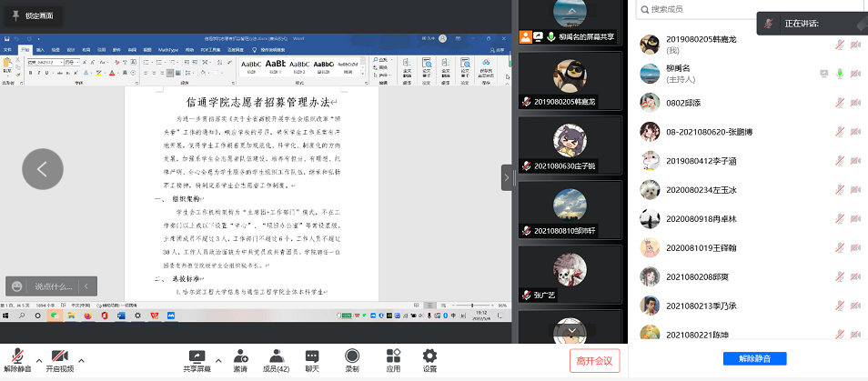Start recording with the 录制 icon
The image size is (868, 381).
tap(351, 356)
